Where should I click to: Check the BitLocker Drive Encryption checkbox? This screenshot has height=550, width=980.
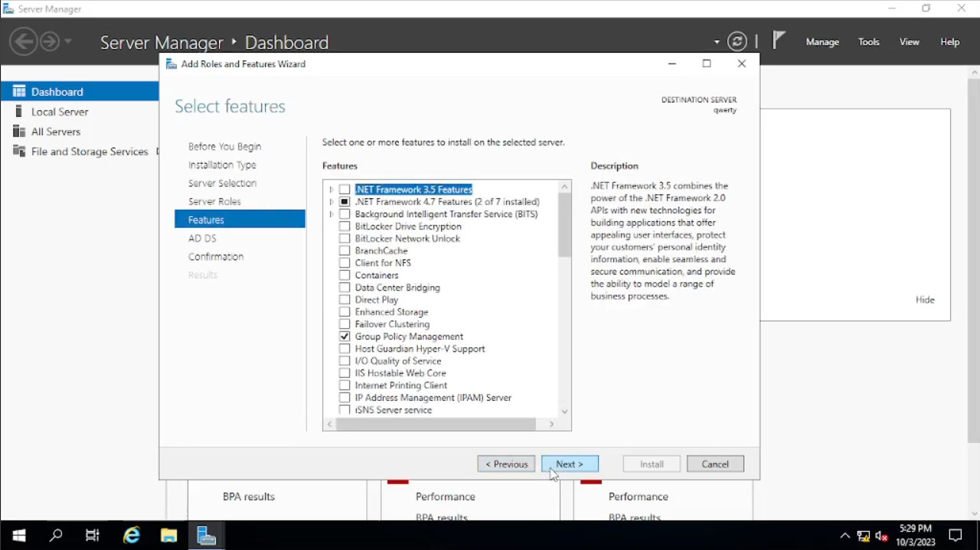pos(345,226)
